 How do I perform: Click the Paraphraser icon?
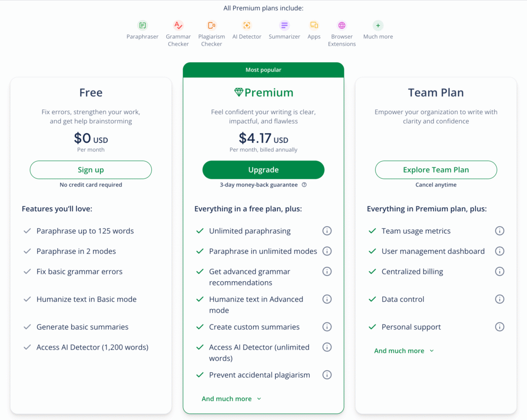[x=143, y=26]
